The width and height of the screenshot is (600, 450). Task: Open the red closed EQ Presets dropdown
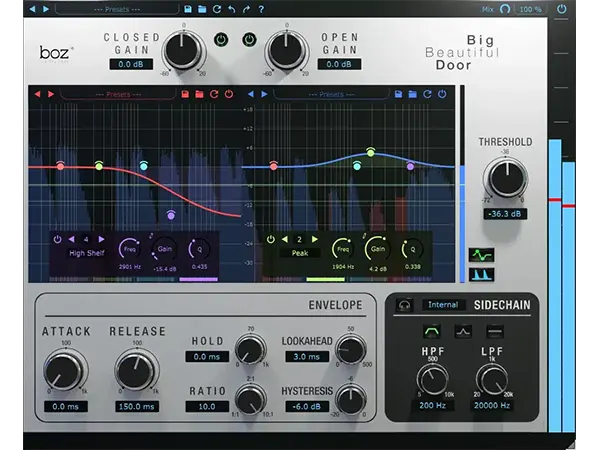pyautogui.click(x=118, y=95)
